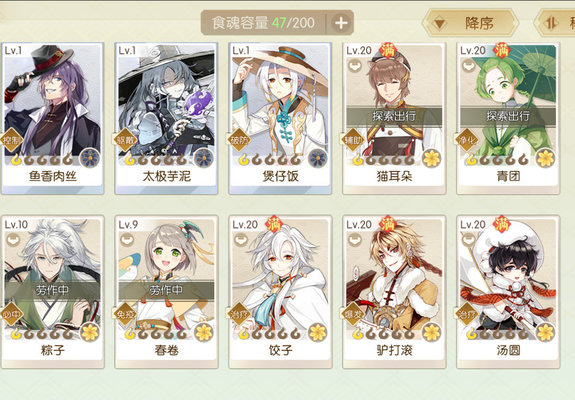Click the plus icon beside 食魂容量
Screen dimensions: 575x400
click(341, 23)
